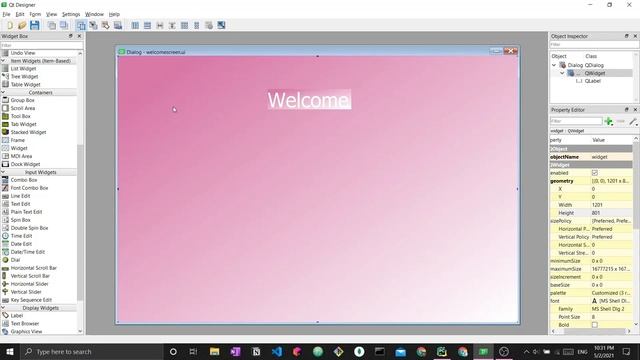The image size is (640, 360).
Task: Collapse the QWidget node in Object Inspector
Action: pos(562,73)
